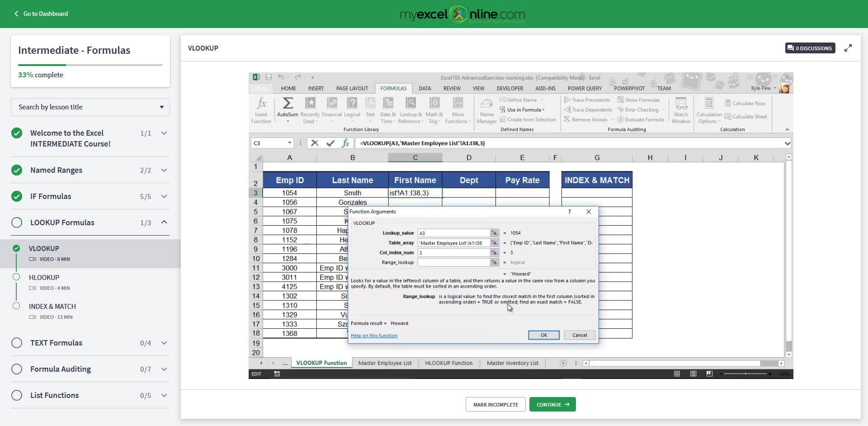Click the fullscreen expand icon
The height and width of the screenshot is (426, 868).
(848, 48)
